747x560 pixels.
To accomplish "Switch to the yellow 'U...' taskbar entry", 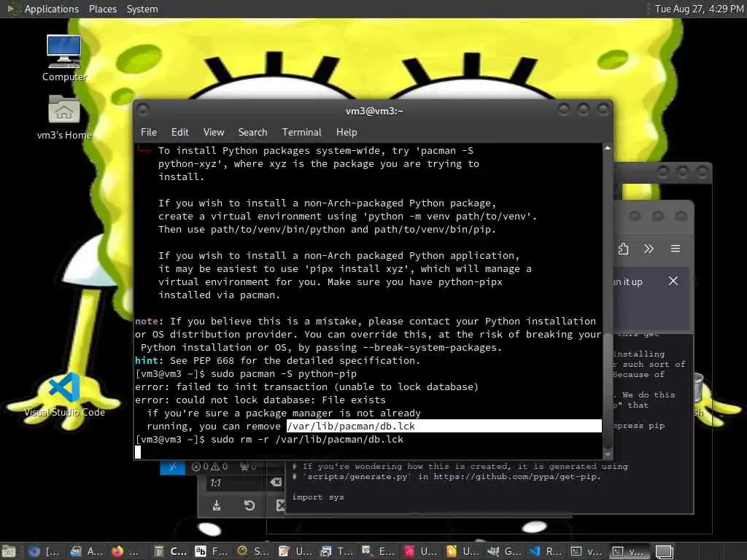I will pyautogui.click(x=462, y=551).
